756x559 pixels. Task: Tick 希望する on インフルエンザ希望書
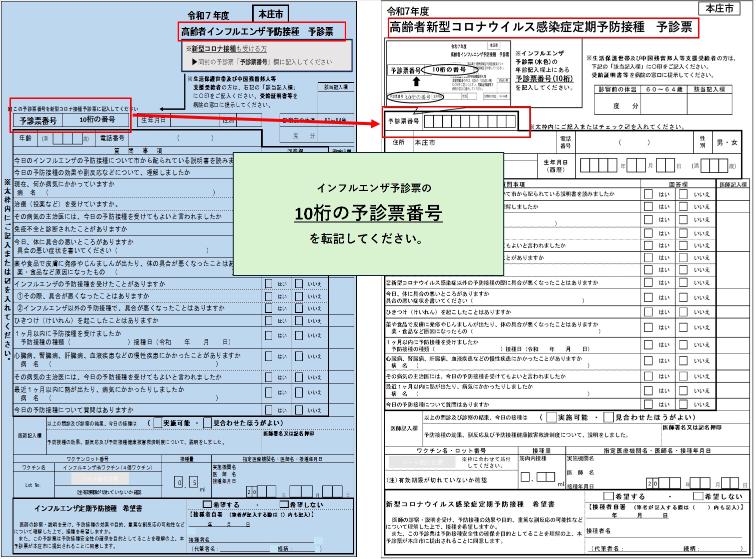point(207,504)
